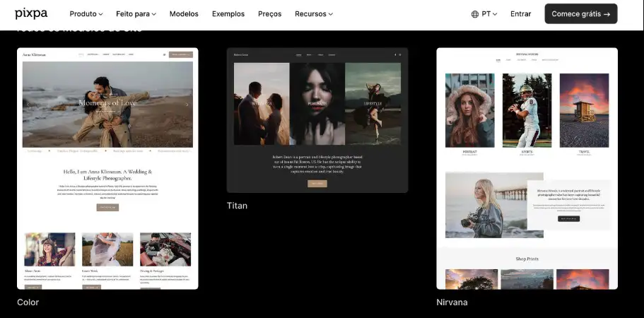Open the Color template preview
This screenshot has height=318, width=644.
pos(107,168)
